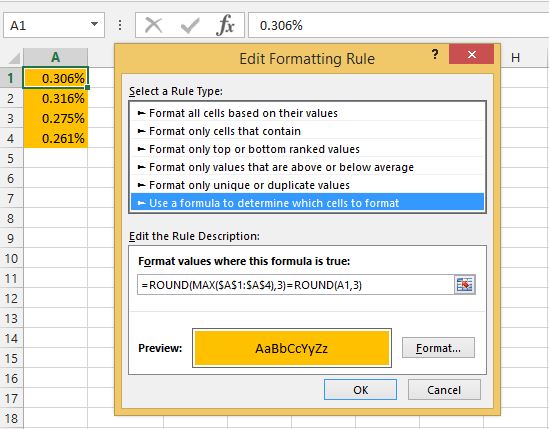Click the 'Preview:' label
This screenshot has height=429, width=549.
[x=160, y=348]
